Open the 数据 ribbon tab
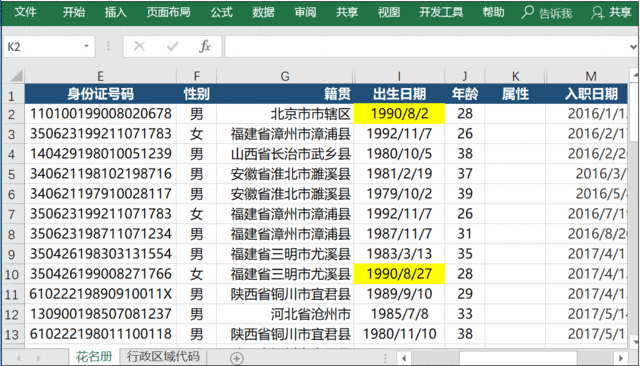Image resolution: width=640 pixels, height=366 pixels. click(x=263, y=12)
